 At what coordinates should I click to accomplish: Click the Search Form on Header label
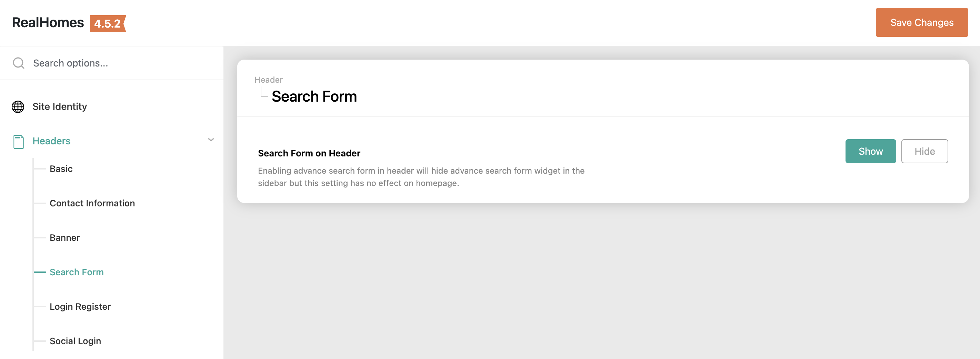point(309,153)
